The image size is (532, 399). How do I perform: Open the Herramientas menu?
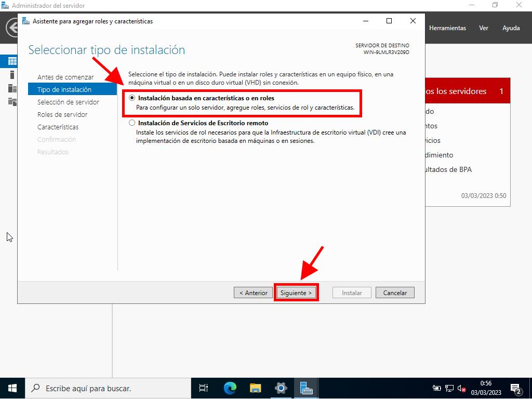pos(447,28)
